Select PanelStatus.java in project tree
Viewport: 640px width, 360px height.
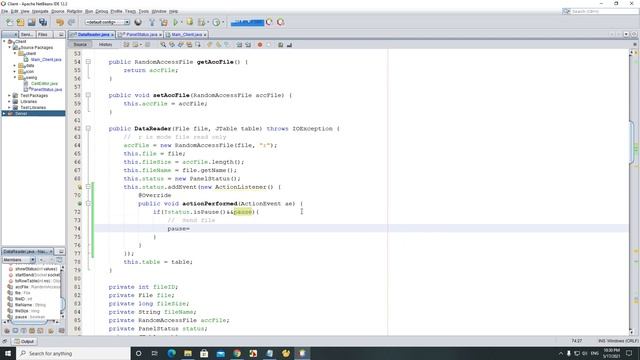47,89
